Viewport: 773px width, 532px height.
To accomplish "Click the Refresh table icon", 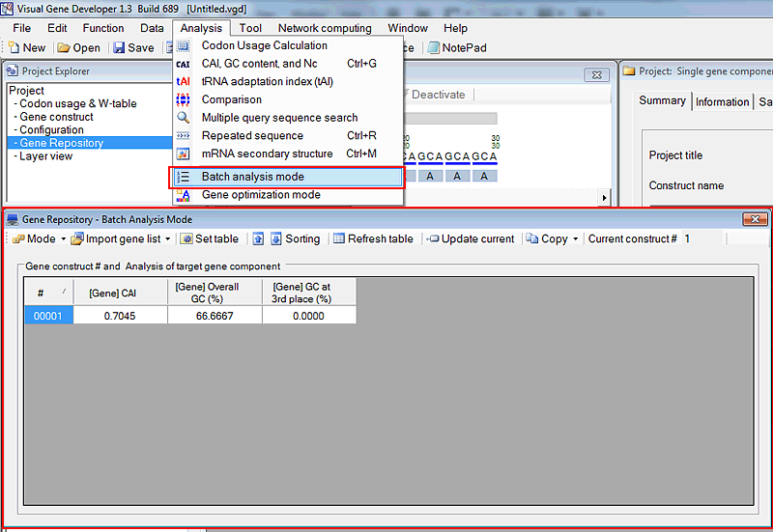I will 339,238.
